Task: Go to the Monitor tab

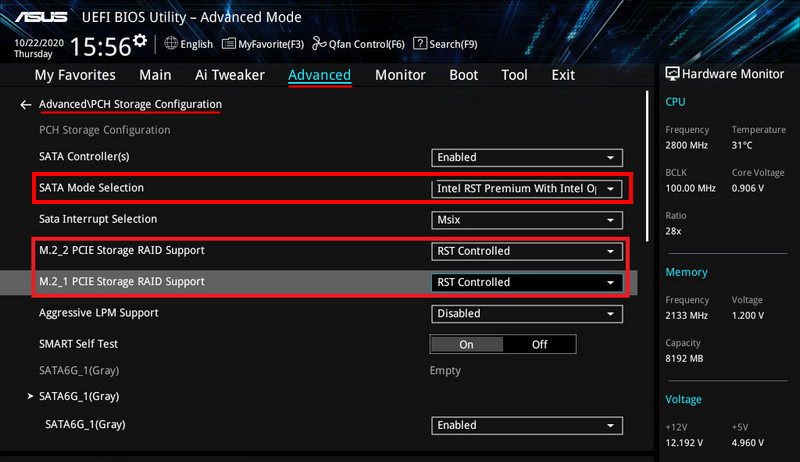Action: (400, 75)
